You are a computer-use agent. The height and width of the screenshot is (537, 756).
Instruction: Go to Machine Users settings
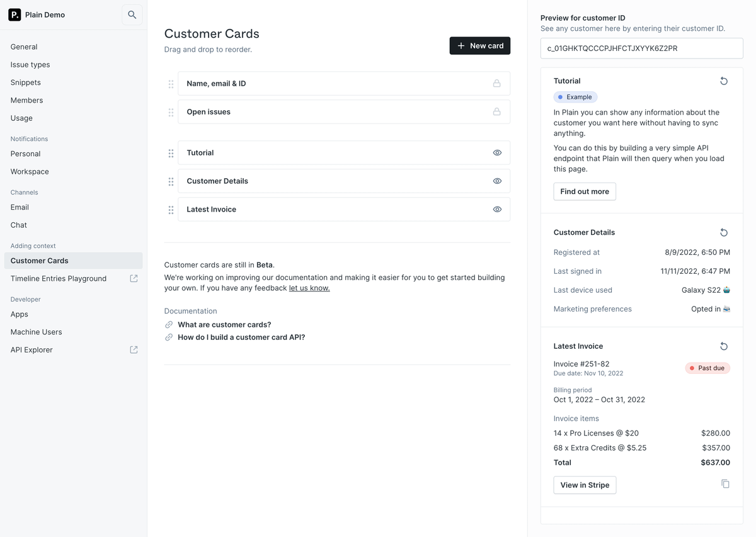(x=36, y=332)
